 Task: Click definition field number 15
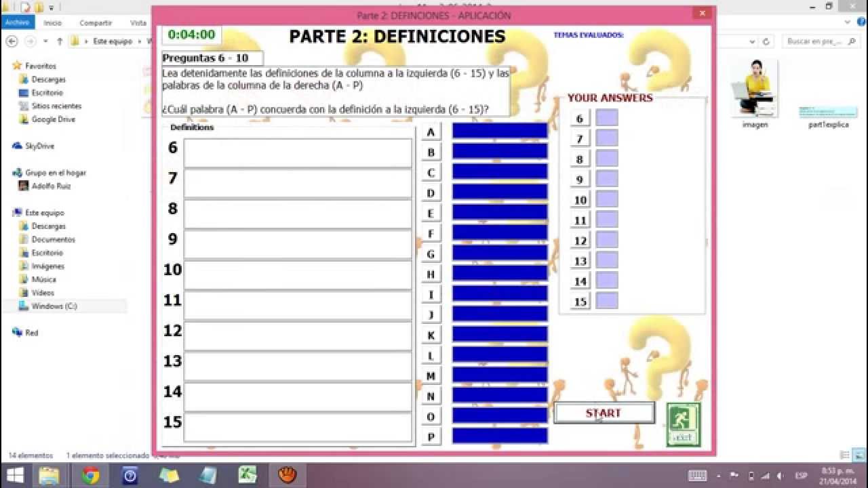point(298,427)
